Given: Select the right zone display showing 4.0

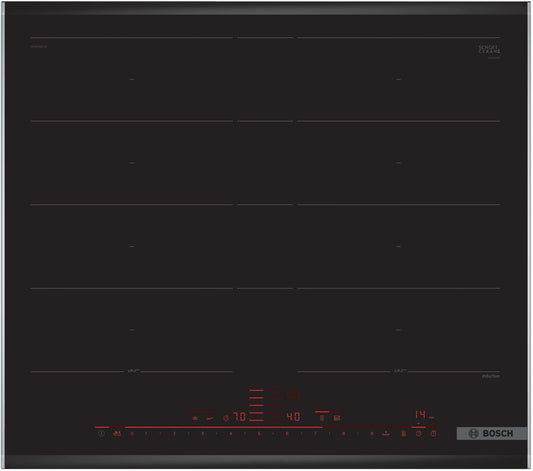Looking at the screenshot, I should tap(293, 417).
